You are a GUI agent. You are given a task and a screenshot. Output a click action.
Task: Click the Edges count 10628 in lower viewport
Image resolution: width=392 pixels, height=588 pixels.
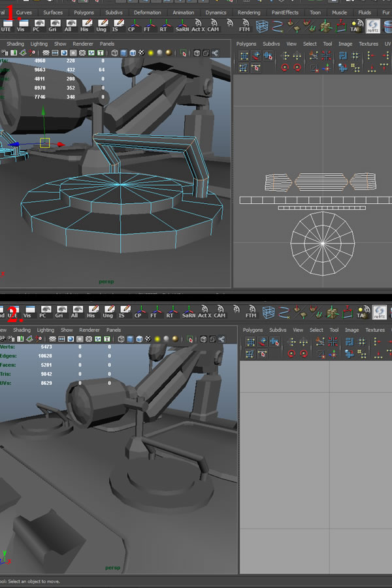click(x=45, y=356)
